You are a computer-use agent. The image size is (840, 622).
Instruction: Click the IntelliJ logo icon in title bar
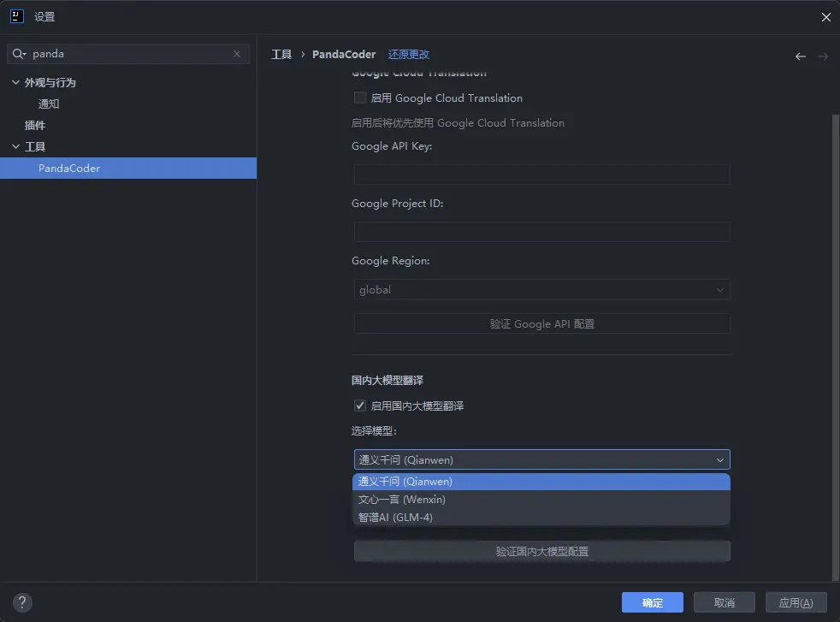click(x=17, y=16)
